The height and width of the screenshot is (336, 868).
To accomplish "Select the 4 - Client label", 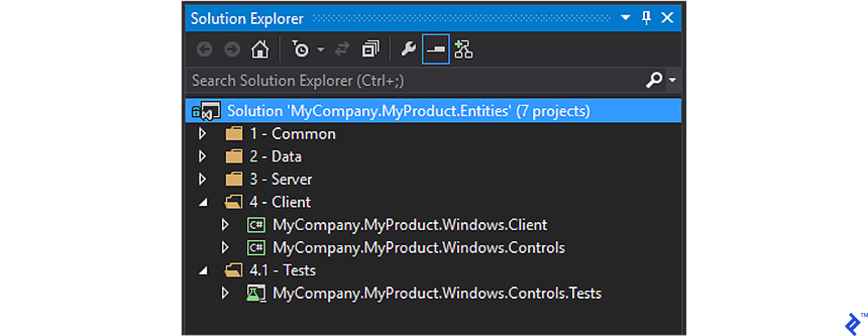I will [x=280, y=202].
